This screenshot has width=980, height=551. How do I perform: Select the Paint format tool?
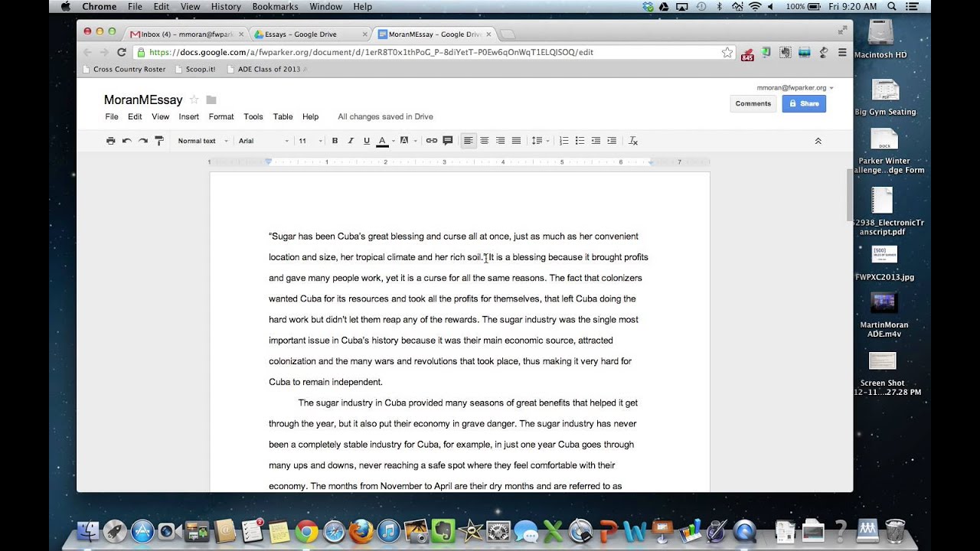point(159,141)
